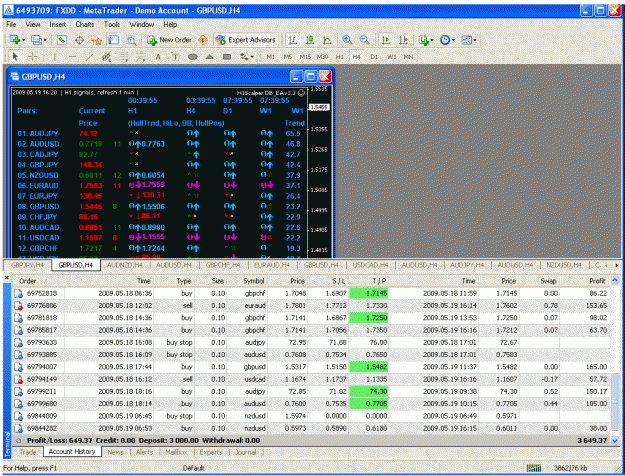Switch chart period to H1
Screen dimensions: 625x476
click(x=340, y=57)
